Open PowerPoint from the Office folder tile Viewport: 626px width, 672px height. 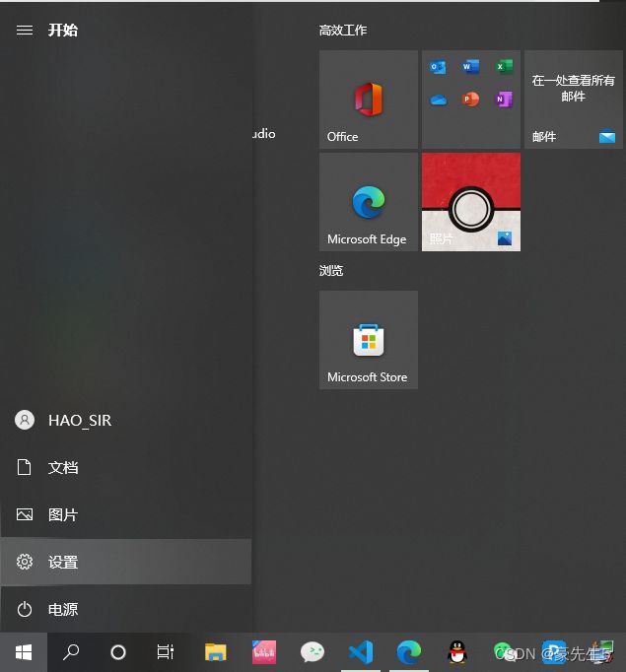click(x=471, y=100)
